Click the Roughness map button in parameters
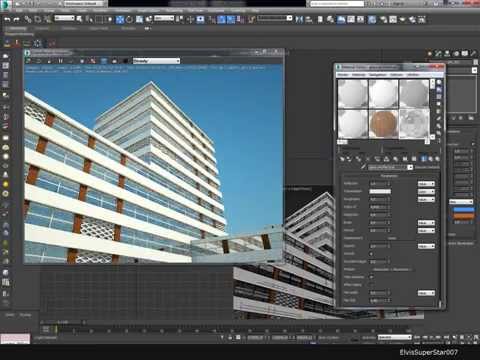480x360 pixels. pyautogui.click(x=426, y=199)
